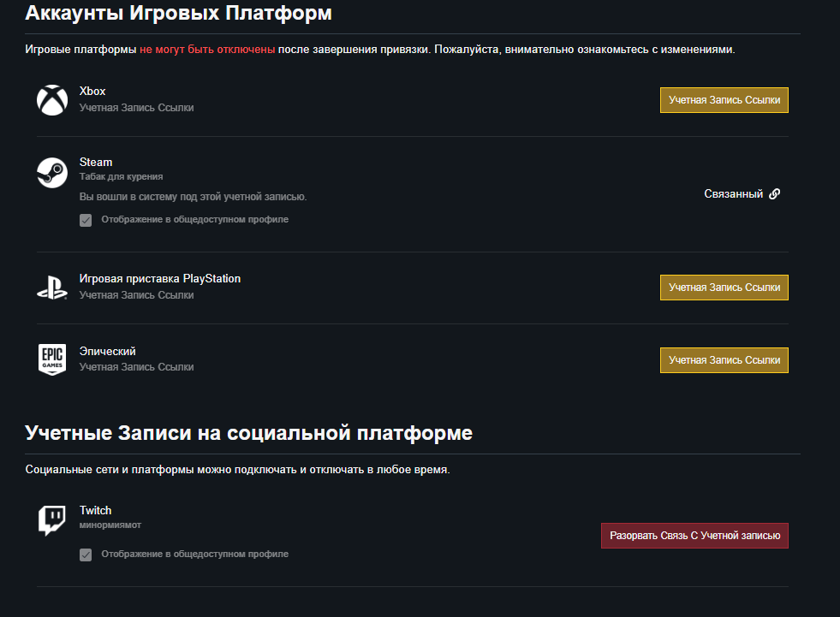Click Разорвать Связь С Учетной записью button
The height and width of the screenshot is (617, 840).
tap(694, 536)
